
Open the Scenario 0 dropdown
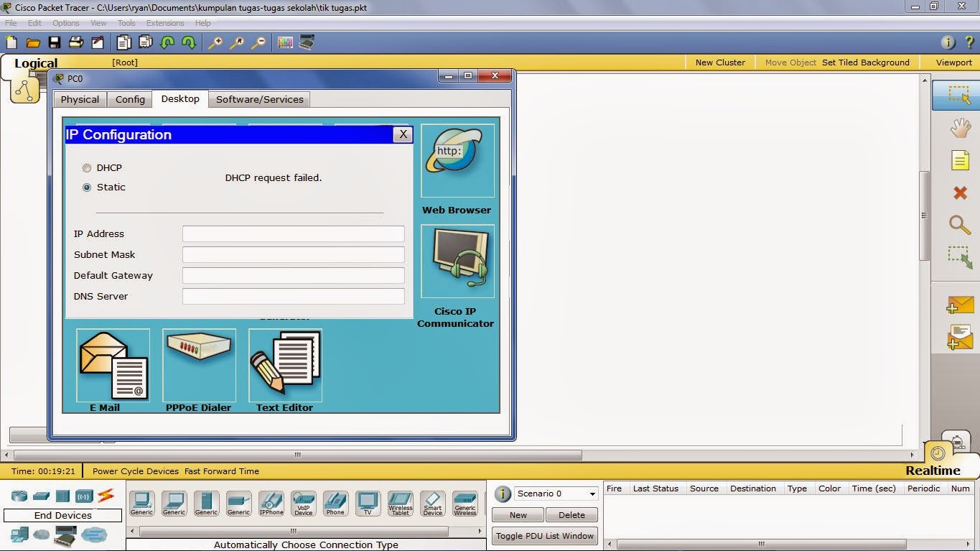556,494
